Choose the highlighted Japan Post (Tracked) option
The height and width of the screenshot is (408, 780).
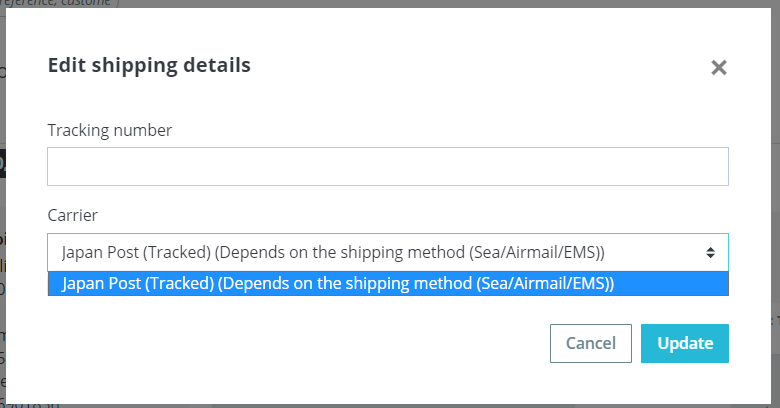pyautogui.click(x=388, y=284)
